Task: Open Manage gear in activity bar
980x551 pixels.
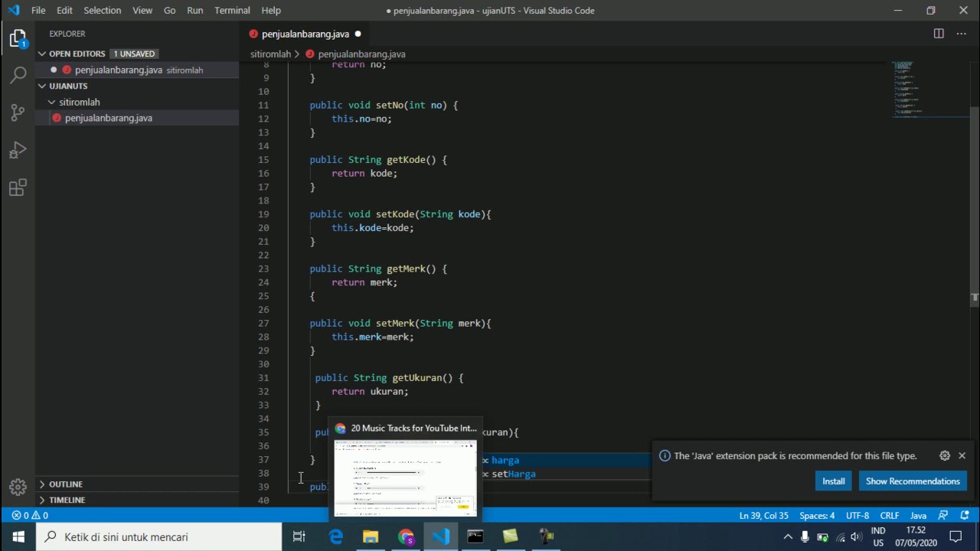Action: tap(18, 487)
